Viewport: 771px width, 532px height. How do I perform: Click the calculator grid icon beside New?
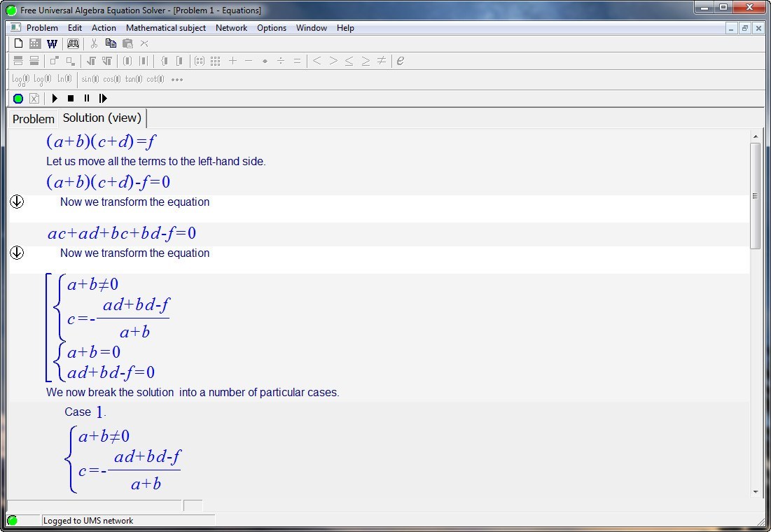pos(34,44)
